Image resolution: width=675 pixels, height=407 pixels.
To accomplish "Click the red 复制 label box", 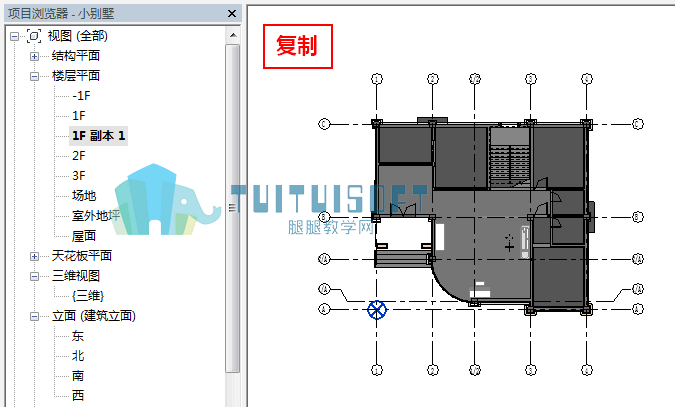I will point(298,46).
